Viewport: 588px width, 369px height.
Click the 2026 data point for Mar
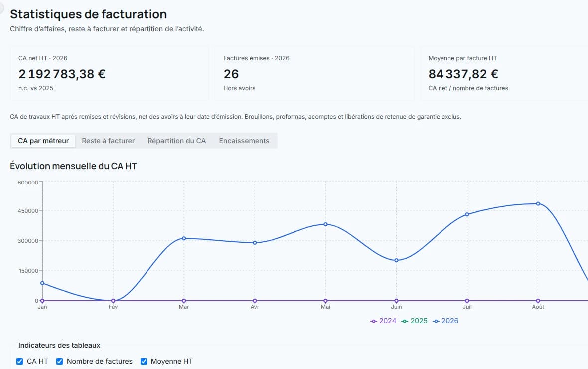[184, 238]
